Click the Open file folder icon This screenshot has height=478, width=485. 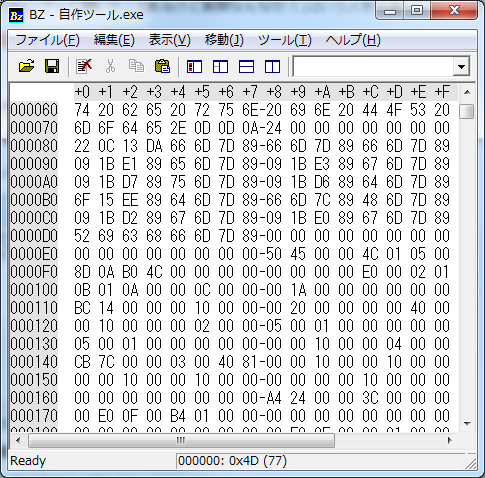[27, 66]
